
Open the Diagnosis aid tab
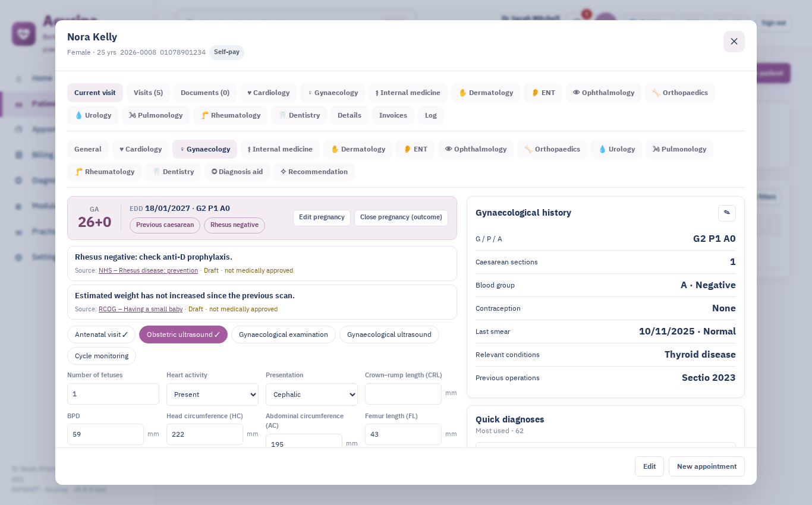[x=237, y=172]
